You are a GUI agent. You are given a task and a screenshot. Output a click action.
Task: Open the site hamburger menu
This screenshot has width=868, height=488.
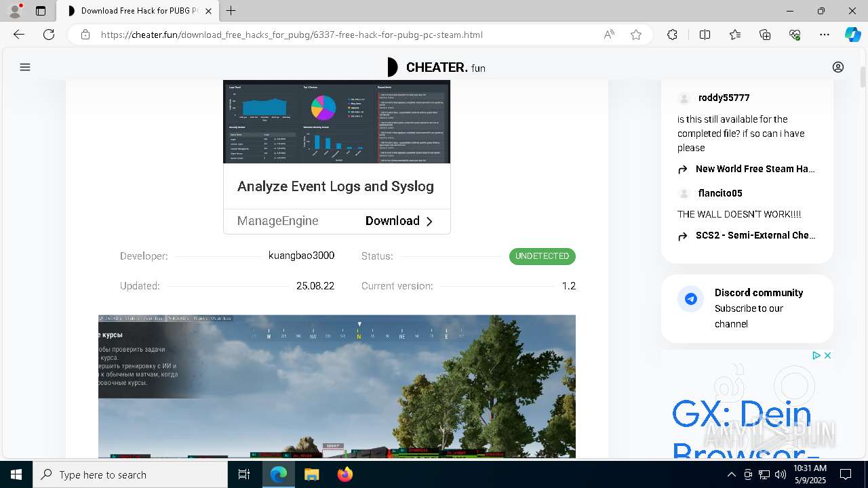25,67
